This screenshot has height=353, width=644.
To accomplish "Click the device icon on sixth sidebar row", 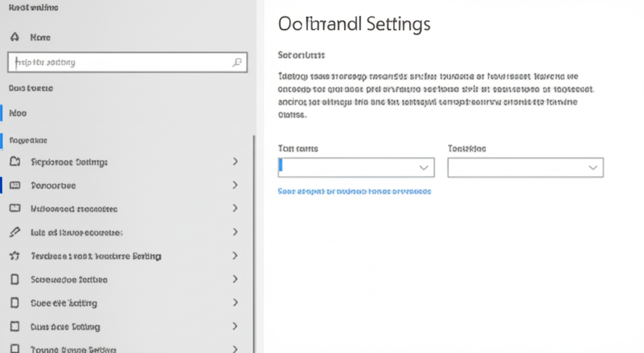I will point(15,280).
